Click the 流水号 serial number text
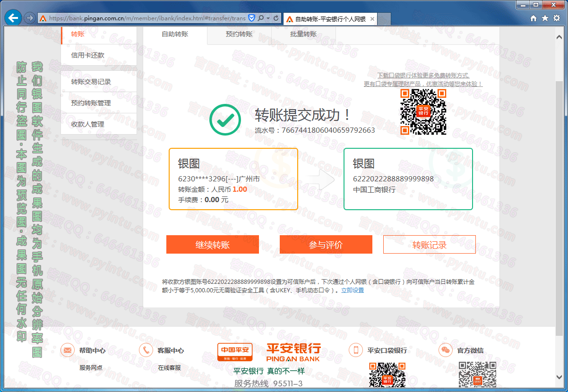Screen dimensions: 568x392 coord(315,130)
